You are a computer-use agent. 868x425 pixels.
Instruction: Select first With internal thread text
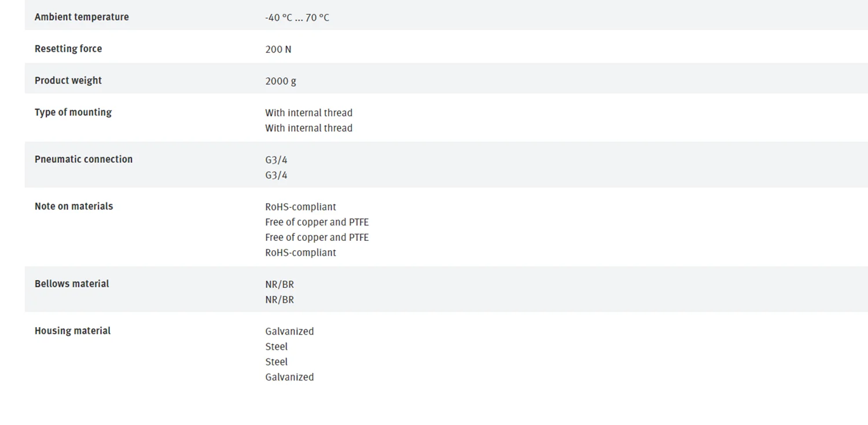point(308,112)
